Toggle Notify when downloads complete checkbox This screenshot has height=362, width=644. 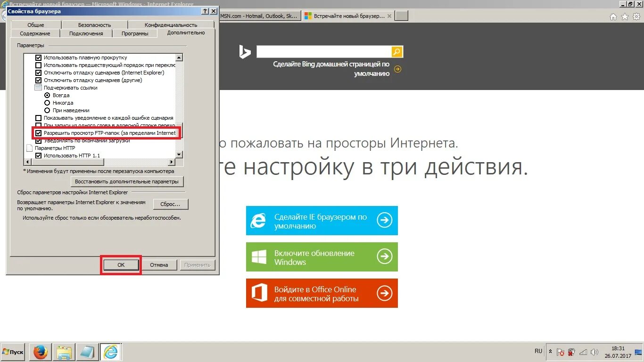[39, 140]
